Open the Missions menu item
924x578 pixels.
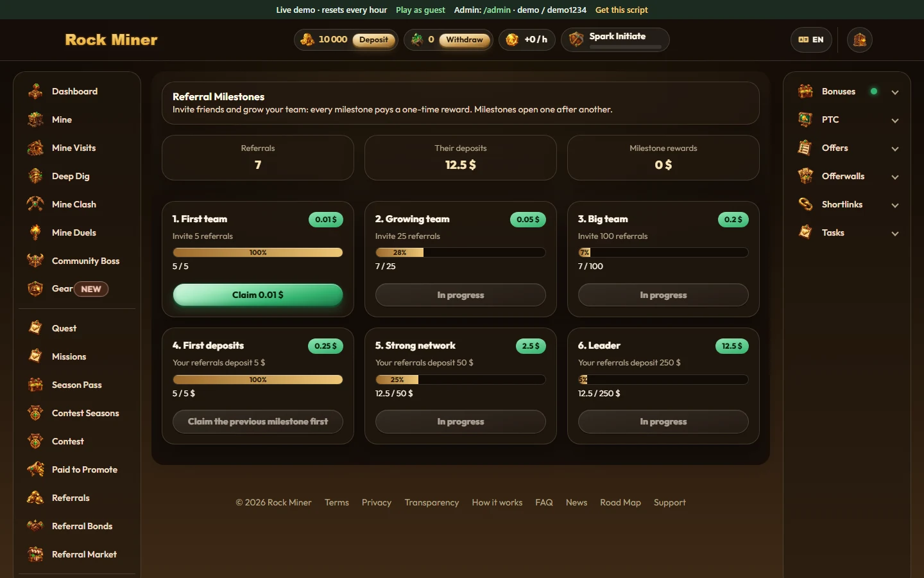coord(77,356)
